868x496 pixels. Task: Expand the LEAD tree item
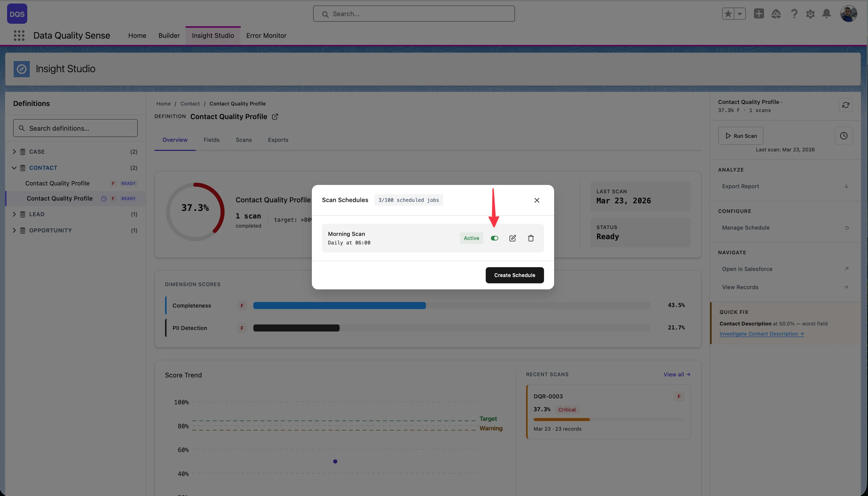pyautogui.click(x=14, y=214)
